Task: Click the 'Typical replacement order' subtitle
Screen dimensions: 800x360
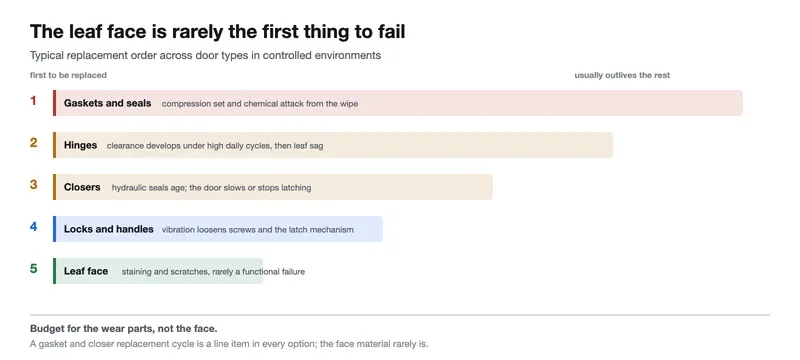Action: coord(205,55)
